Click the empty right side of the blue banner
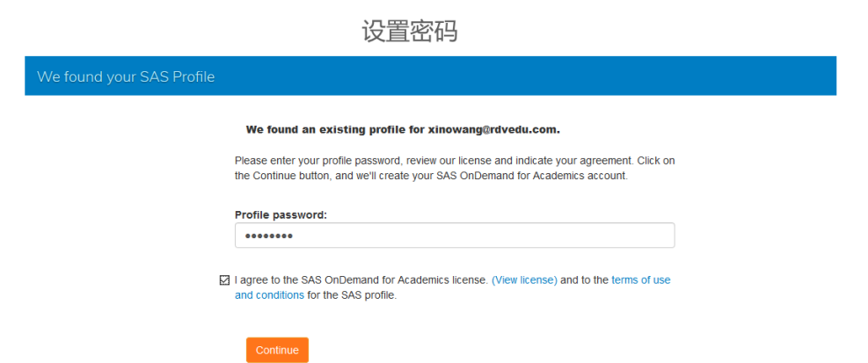 point(616,76)
